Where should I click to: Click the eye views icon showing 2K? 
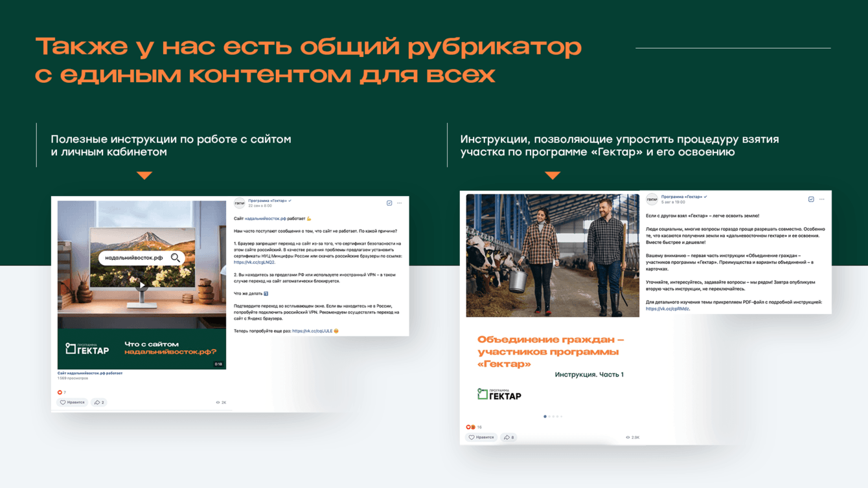tap(221, 403)
